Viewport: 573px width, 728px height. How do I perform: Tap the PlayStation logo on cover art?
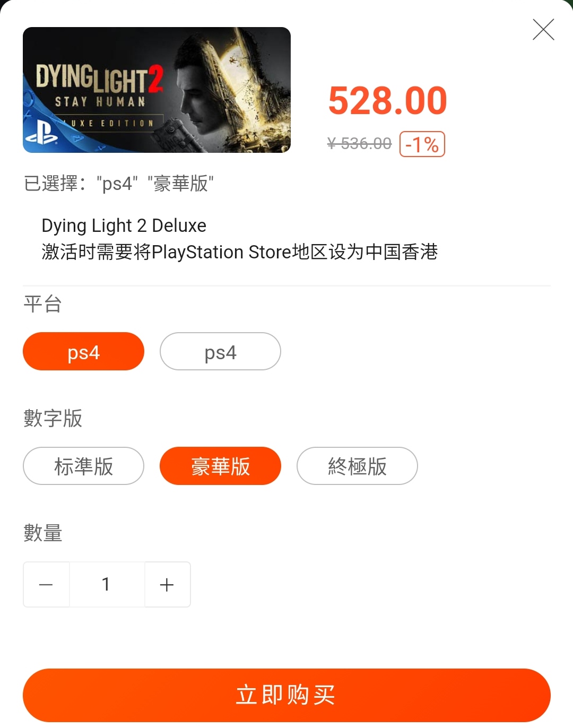click(x=42, y=133)
